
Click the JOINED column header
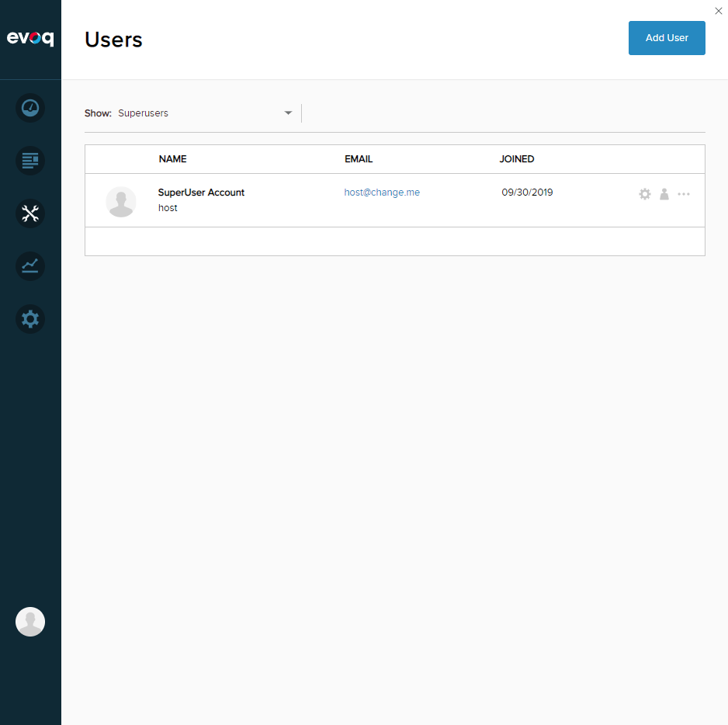[517, 159]
